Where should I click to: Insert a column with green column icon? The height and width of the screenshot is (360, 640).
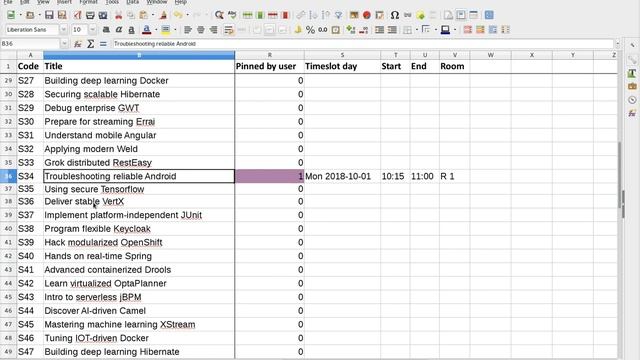tap(260, 15)
